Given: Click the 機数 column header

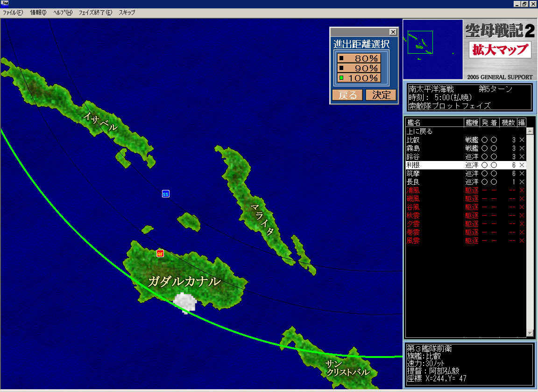Looking at the screenshot, I should click(508, 122).
